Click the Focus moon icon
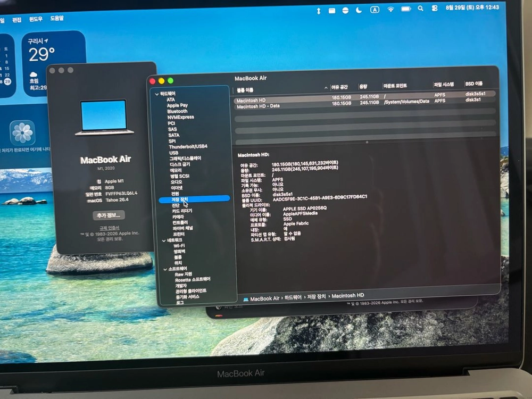The width and height of the screenshot is (532, 399). coord(359,10)
